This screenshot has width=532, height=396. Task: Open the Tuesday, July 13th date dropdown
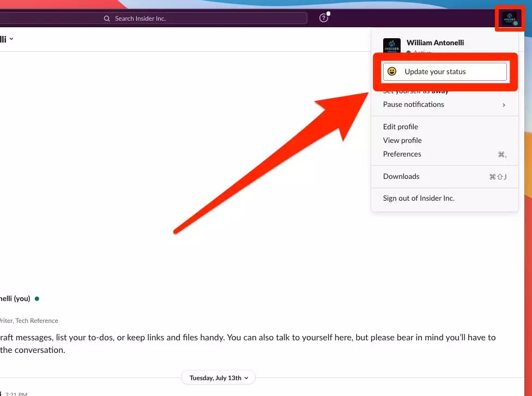point(218,377)
